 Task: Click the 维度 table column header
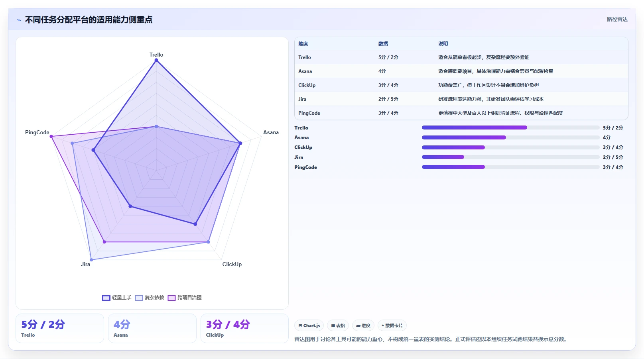[303, 44]
